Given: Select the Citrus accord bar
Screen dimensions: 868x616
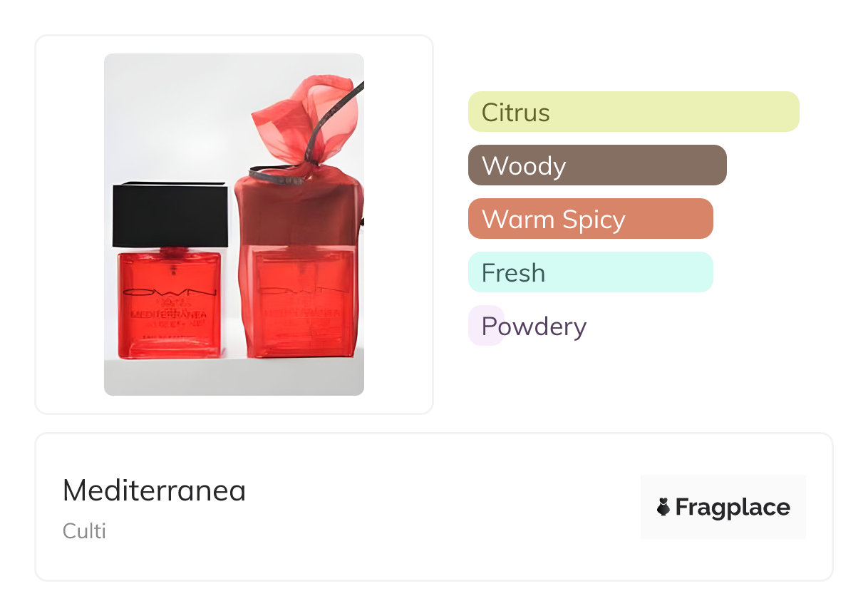Looking at the screenshot, I should pyautogui.click(x=633, y=112).
